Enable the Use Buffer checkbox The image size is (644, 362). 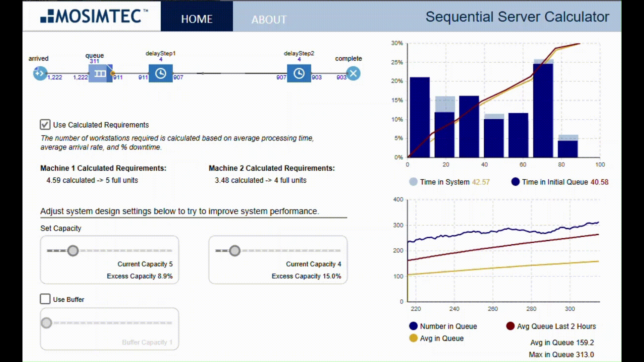45,299
